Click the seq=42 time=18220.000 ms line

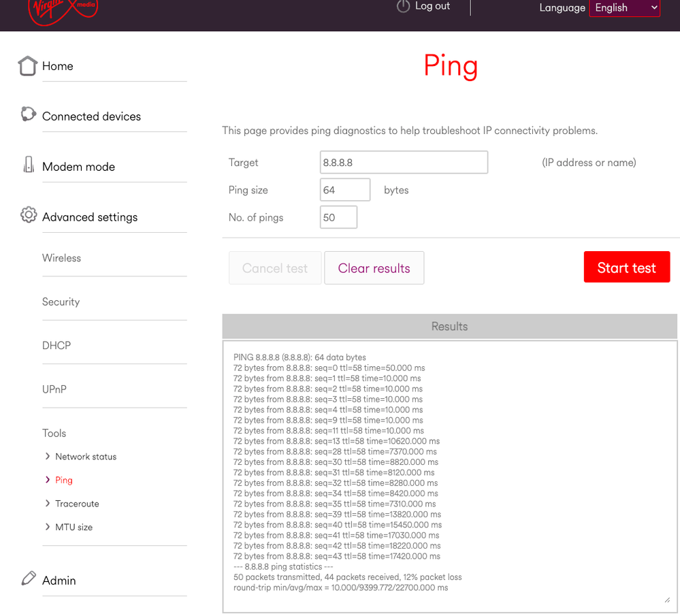[337, 545]
